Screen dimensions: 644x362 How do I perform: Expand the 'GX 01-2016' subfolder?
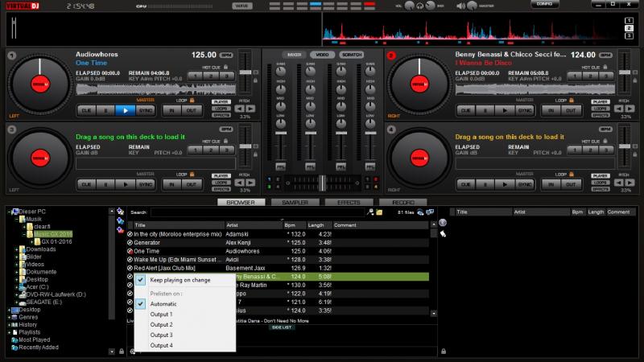(32, 242)
